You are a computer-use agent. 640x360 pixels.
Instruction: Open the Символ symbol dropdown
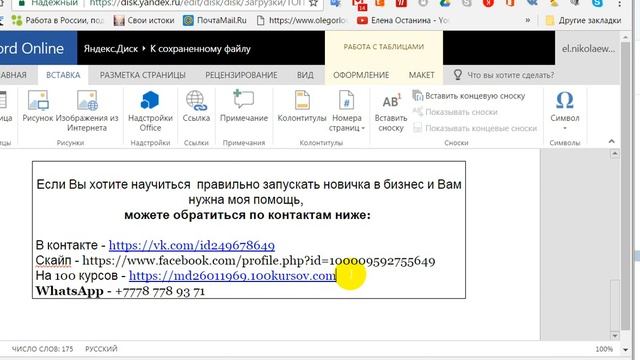coord(564,110)
